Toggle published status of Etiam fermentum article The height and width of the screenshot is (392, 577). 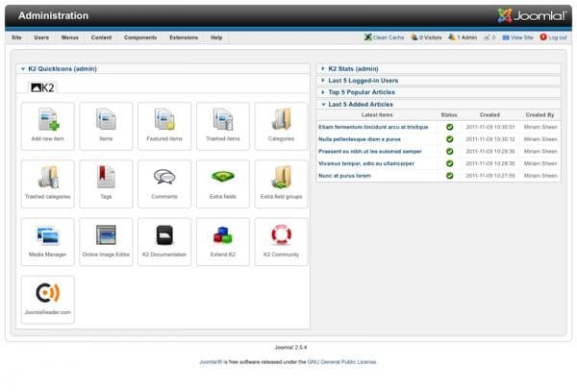pyautogui.click(x=449, y=127)
